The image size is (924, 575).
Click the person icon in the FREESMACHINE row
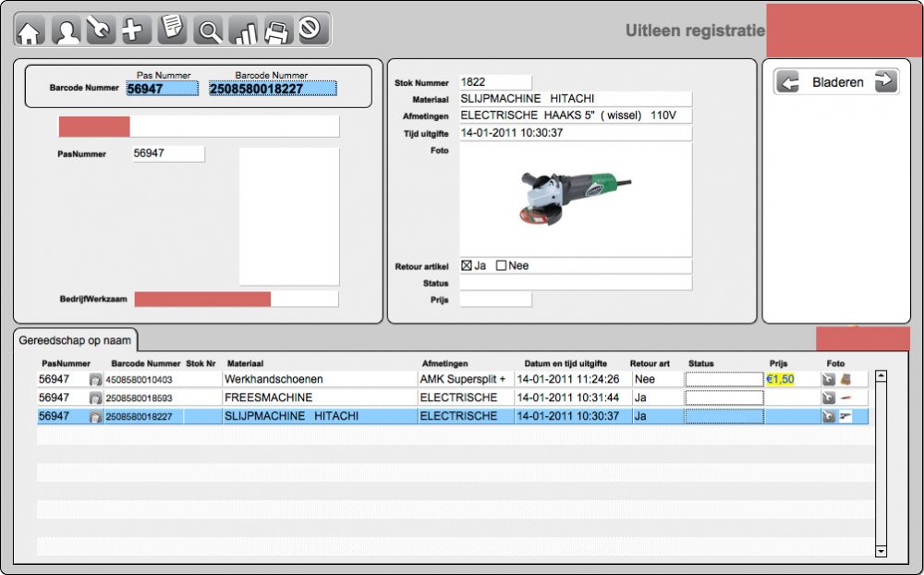coord(95,398)
